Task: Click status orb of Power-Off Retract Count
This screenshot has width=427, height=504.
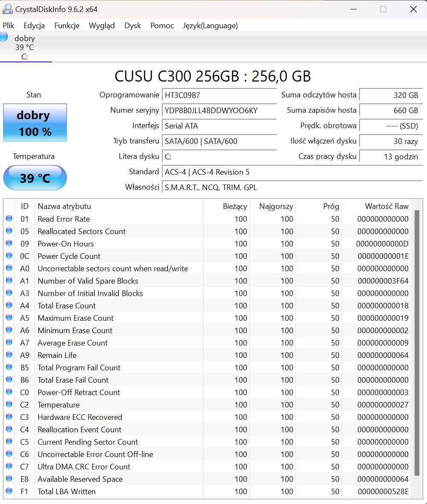Action: 9,392
